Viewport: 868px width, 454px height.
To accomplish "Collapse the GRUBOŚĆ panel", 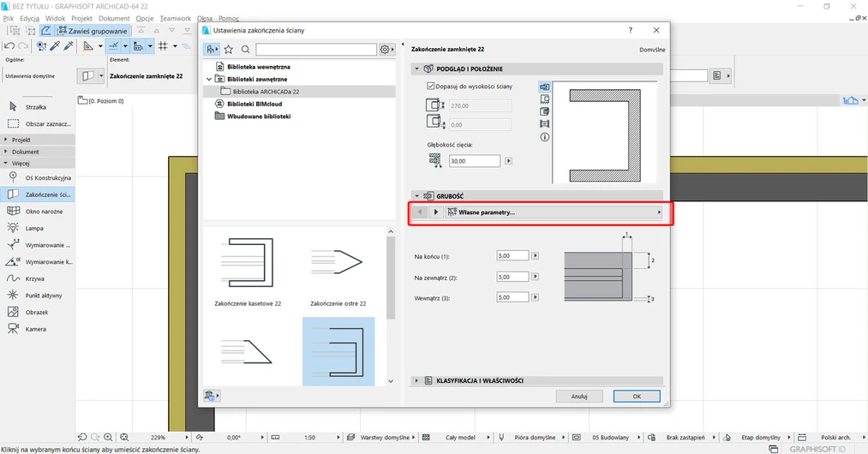I will [416, 196].
